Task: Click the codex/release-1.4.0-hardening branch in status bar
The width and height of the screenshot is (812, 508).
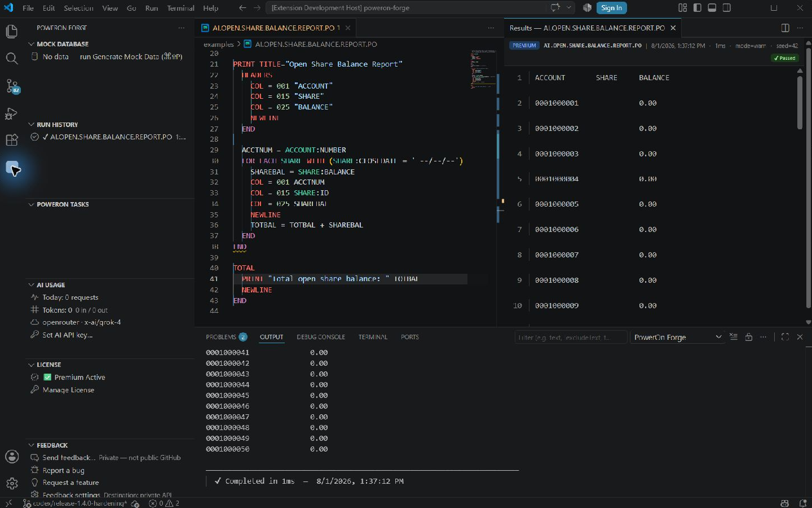Action: tap(75, 503)
